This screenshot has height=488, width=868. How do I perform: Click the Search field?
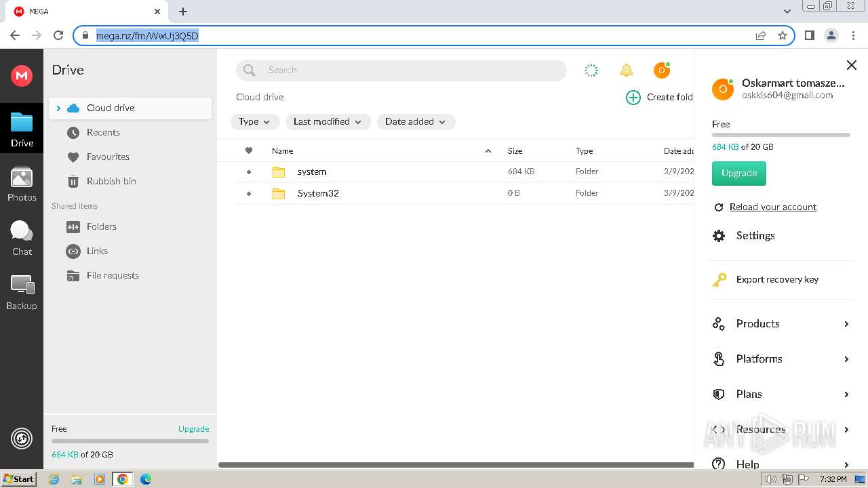point(401,70)
